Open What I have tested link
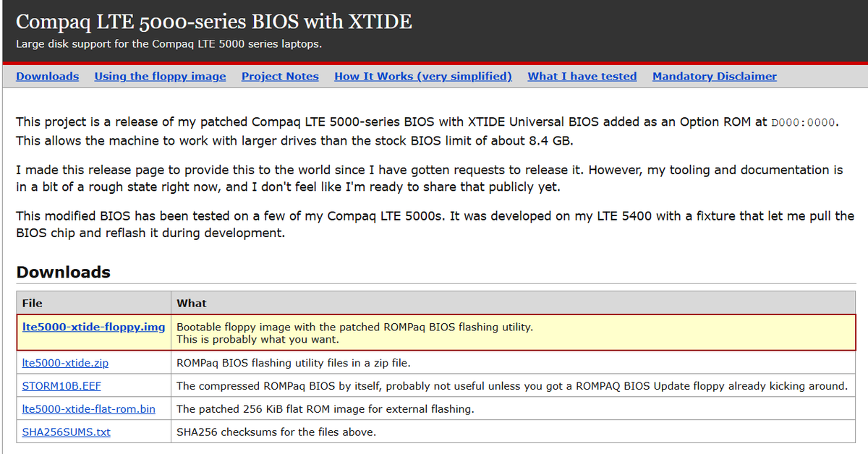The image size is (868, 454). coord(582,76)
